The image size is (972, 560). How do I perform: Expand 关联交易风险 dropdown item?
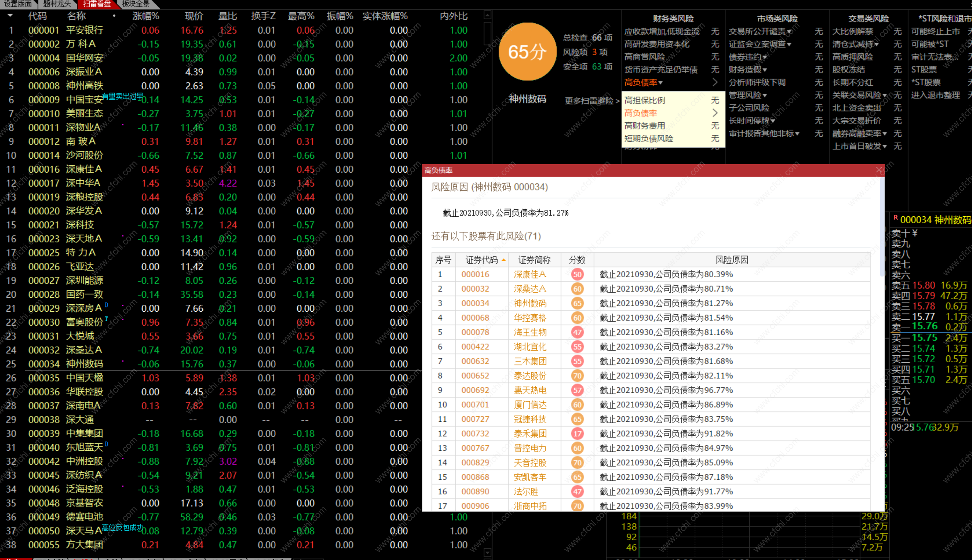pos(884,95)
